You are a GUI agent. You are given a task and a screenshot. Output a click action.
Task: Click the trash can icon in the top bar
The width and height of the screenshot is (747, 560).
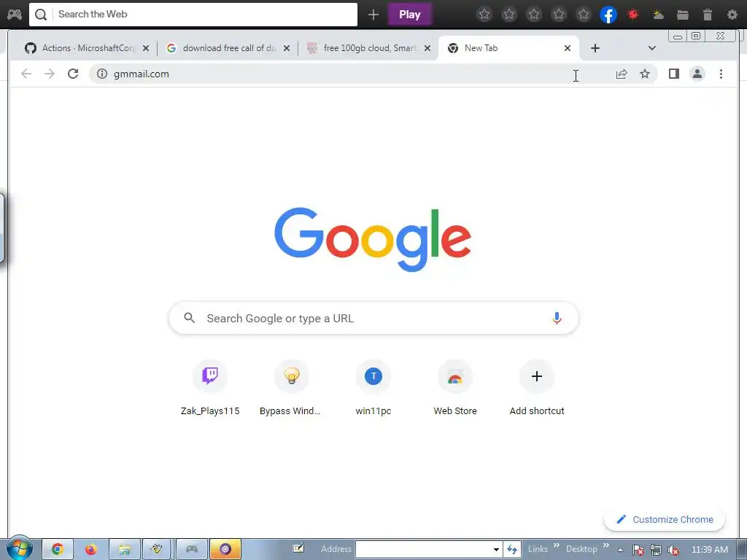point(708,15)
